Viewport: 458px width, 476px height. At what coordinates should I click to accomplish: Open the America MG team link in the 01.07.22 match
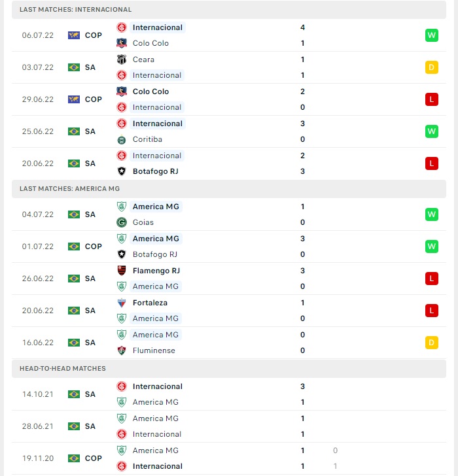(x=156, y=239)
